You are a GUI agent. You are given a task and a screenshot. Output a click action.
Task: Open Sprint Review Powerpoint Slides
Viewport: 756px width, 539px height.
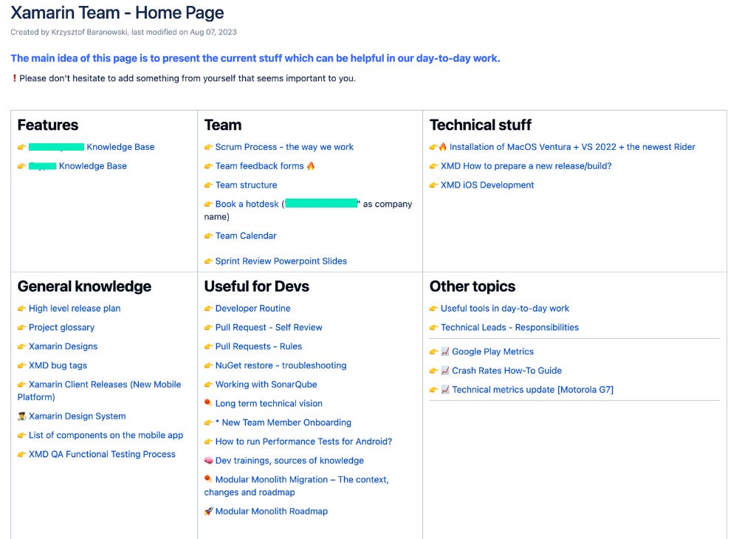click(x=281, y=261)
